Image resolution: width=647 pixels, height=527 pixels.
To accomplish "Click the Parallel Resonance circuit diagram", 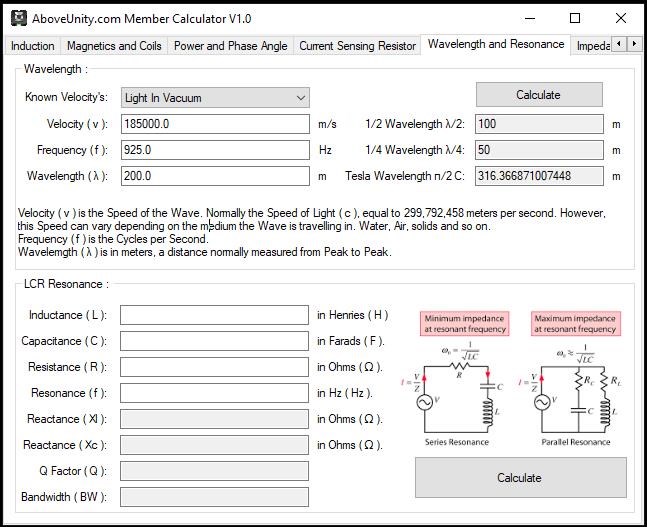I will (x=571, y=394).
